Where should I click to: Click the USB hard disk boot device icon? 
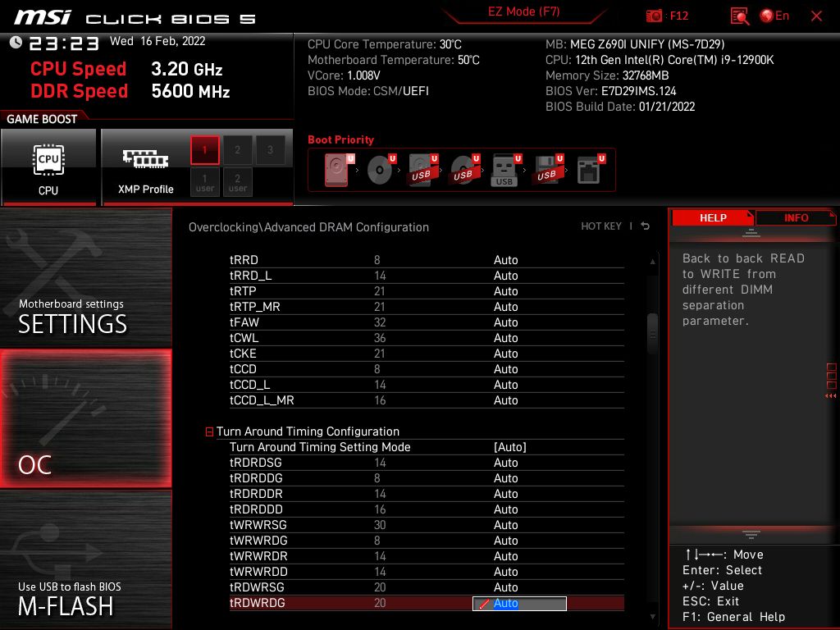[423, 170]
